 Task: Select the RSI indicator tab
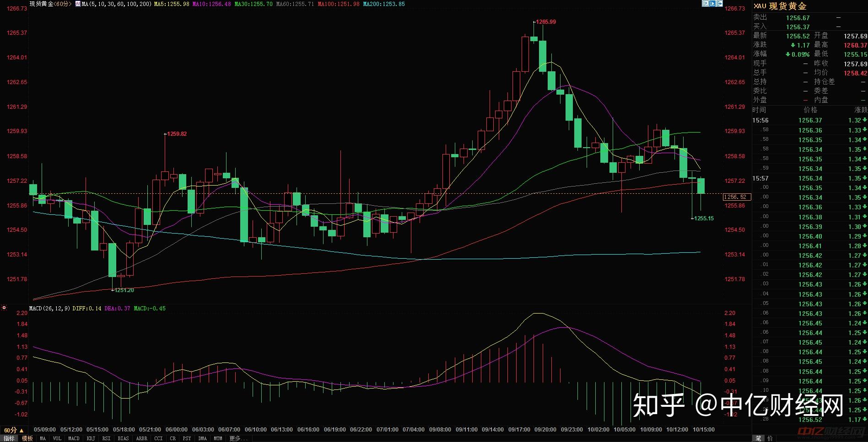point(106,438)
